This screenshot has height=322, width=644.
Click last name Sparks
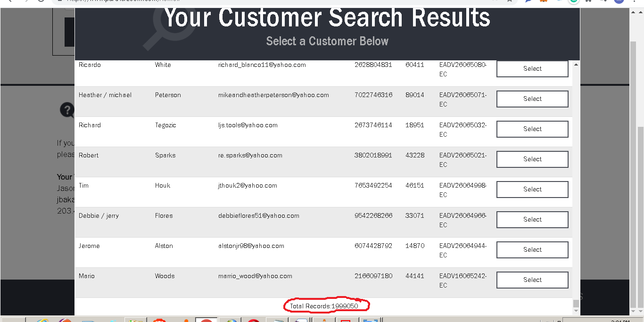coord(165,156)
